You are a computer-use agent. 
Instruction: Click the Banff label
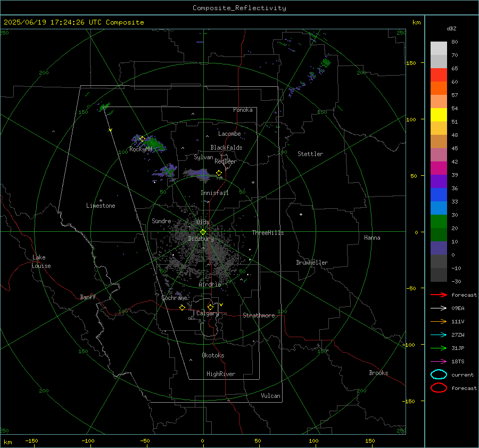(88, 297)
